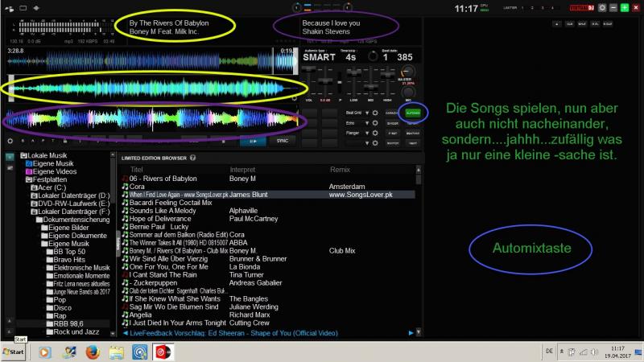Click the yellow-circled deck waveform
Viewport: 644px width, 362px height.
154,88
